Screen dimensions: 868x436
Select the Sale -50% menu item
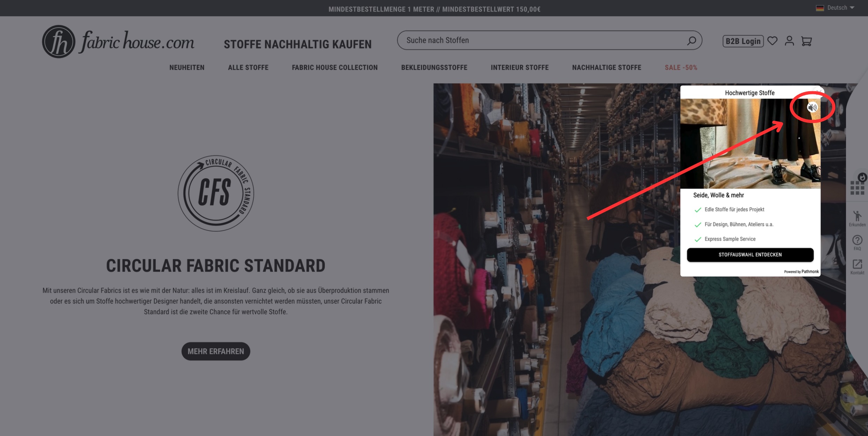pos(681,68)
